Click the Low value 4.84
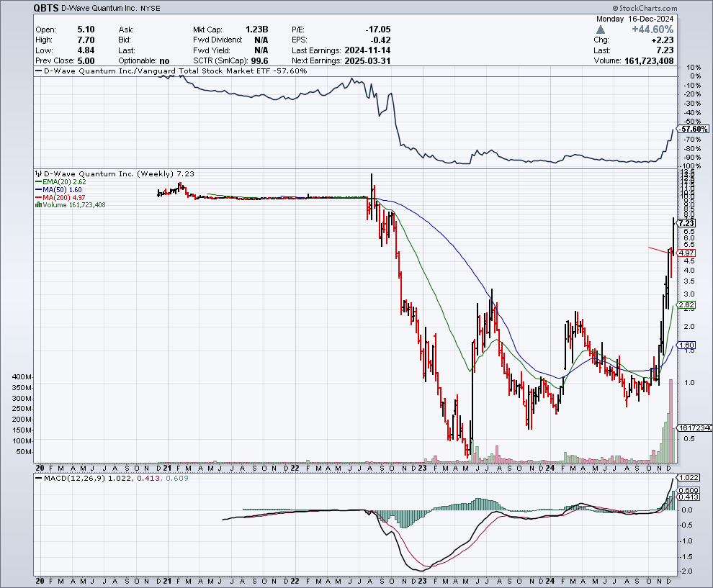Image resolution: width=713 pixels, height=588 pixels. coord(86,50)
